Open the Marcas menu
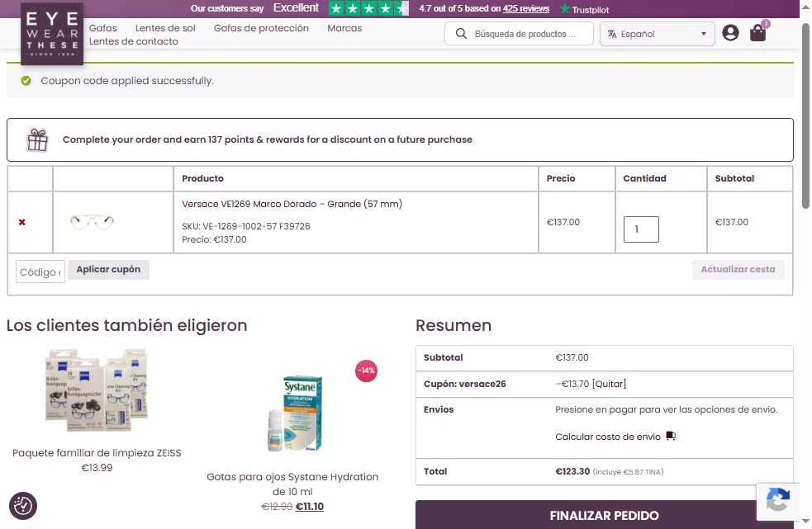The width and height of the screenshot is (812, 529). tap(344, 28)
